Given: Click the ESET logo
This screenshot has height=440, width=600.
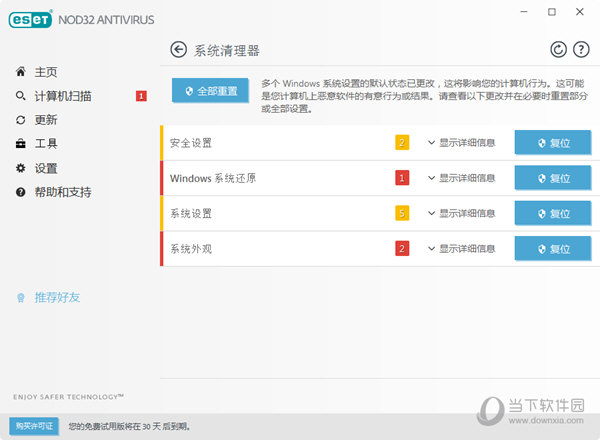Looking at the screenshot, I should pos(30,20).
